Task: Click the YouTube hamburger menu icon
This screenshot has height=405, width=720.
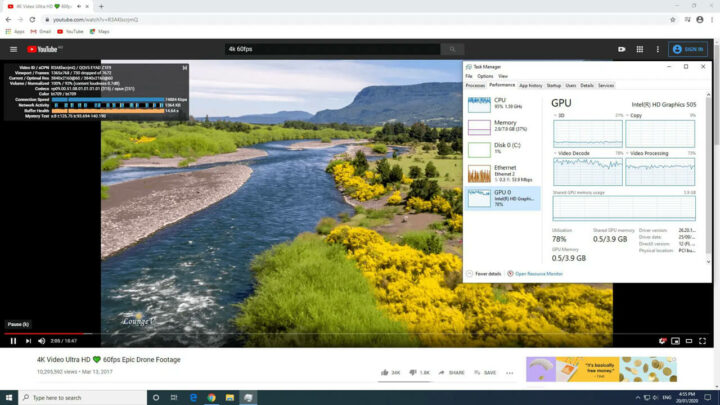Action: tap(13, 48)
